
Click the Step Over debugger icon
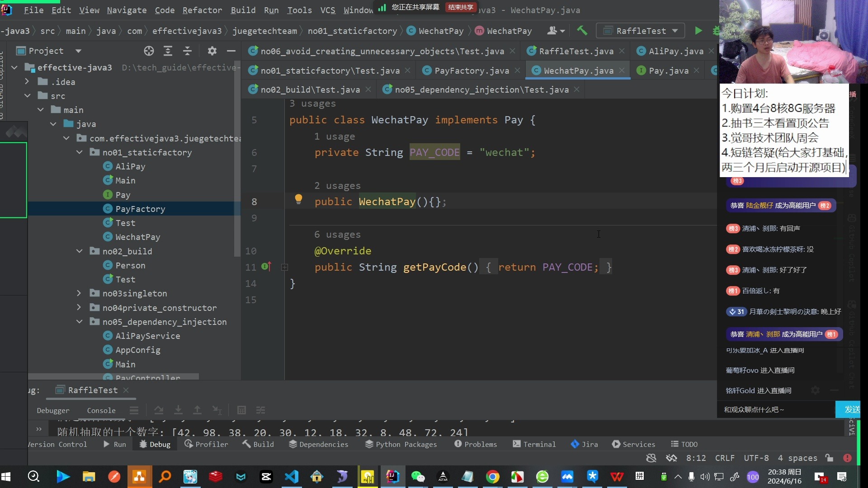tap(159, 410)
